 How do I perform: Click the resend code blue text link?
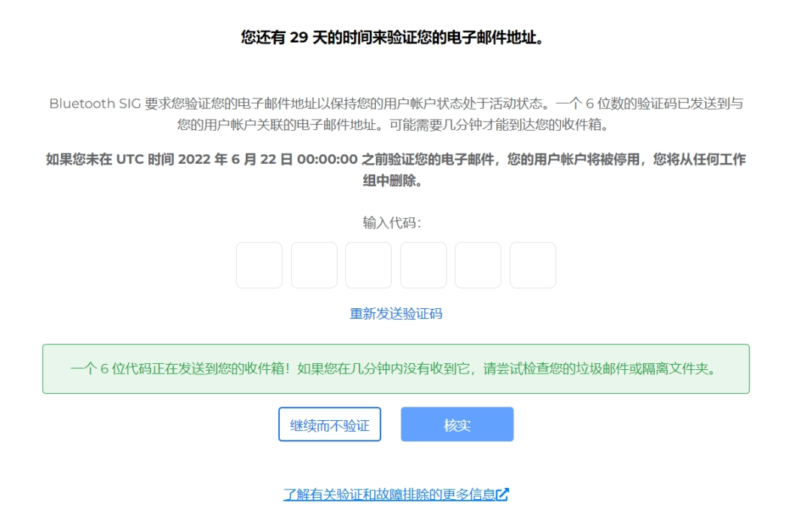pyautogui.click(x=396, y=313)
